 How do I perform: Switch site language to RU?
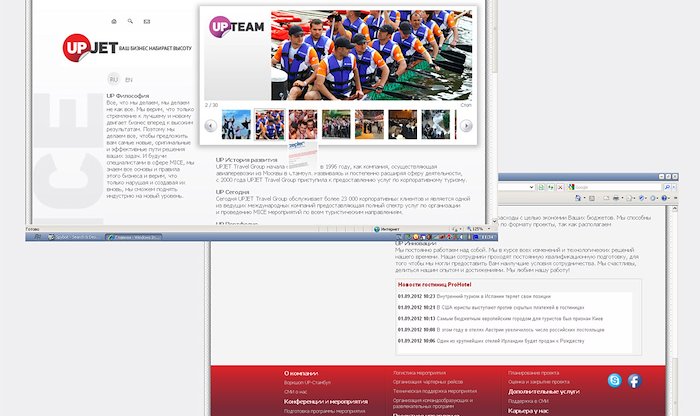coord(113,79)
